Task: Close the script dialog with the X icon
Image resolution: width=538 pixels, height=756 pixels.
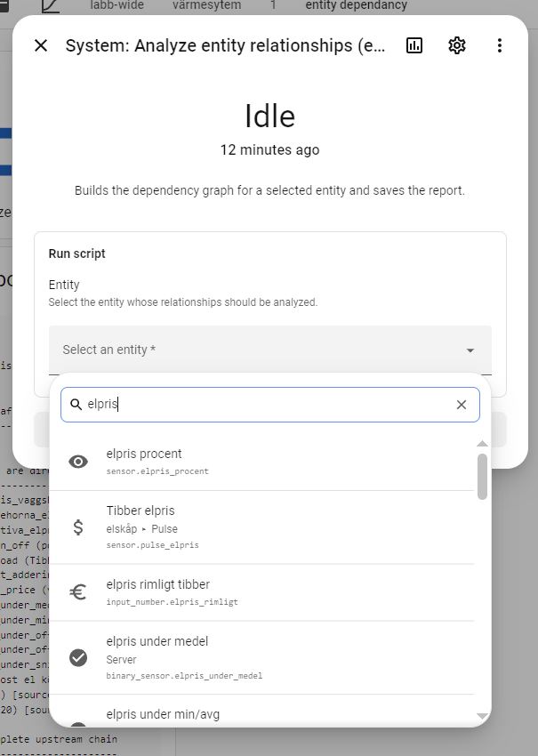Action: point(41,45)
